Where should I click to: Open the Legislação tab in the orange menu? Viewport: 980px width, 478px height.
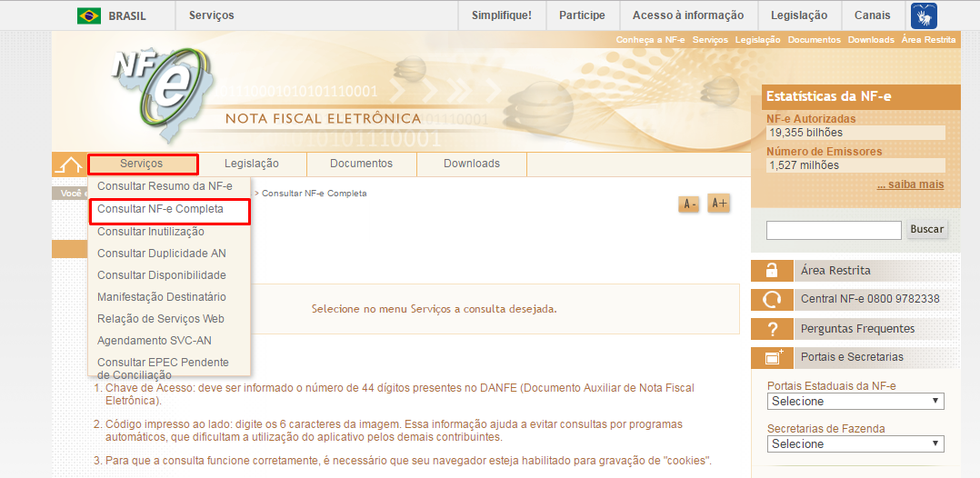click(251, 164)
